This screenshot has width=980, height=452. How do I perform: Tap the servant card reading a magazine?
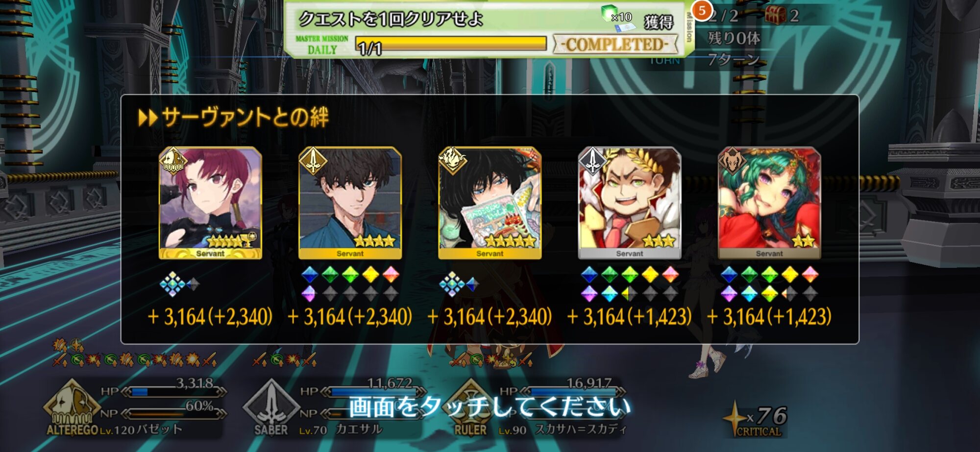490,203
